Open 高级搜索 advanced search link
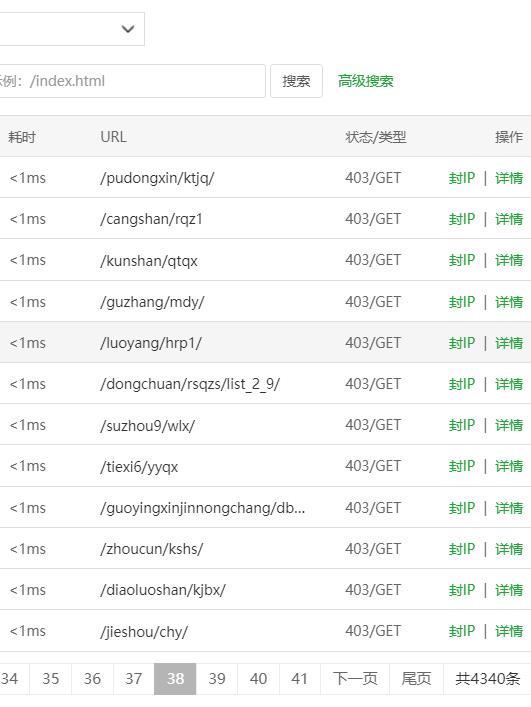The image size is (531, 707). coord(366,81)
